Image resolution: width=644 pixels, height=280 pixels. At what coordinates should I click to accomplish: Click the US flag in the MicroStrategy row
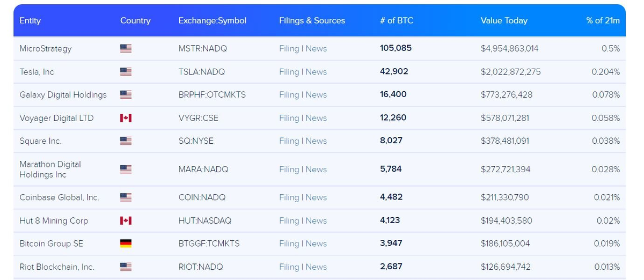point(126,48)
